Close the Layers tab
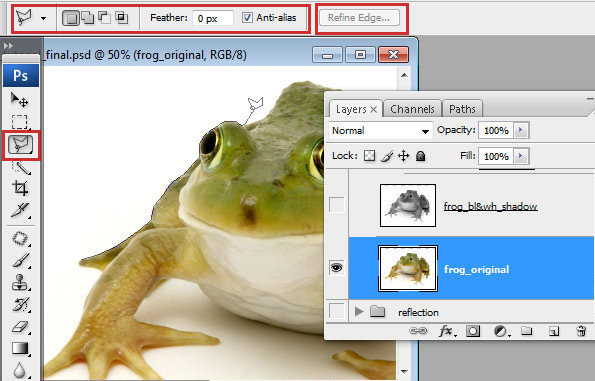The height and width of the screenshot is (381, 595). [373, 110]
